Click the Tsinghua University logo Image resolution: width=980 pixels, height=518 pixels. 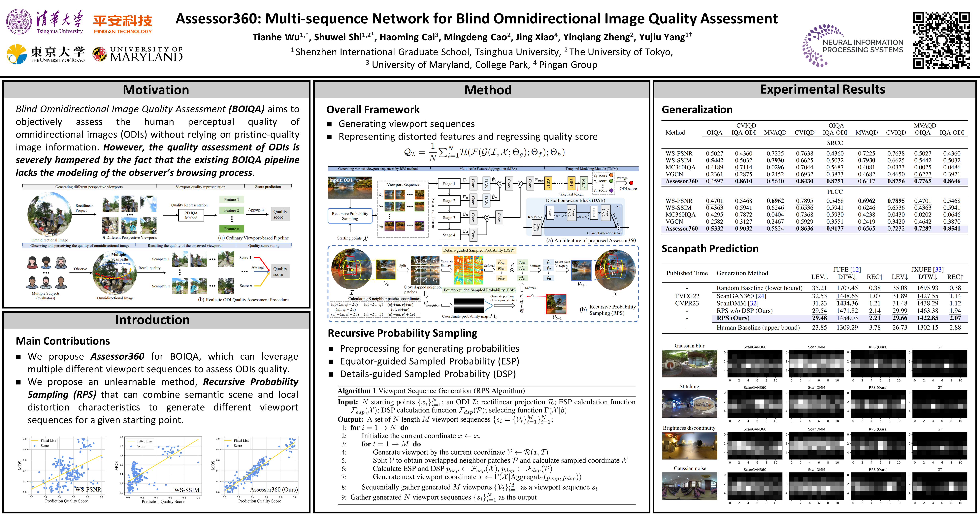(x=45, y=22)
